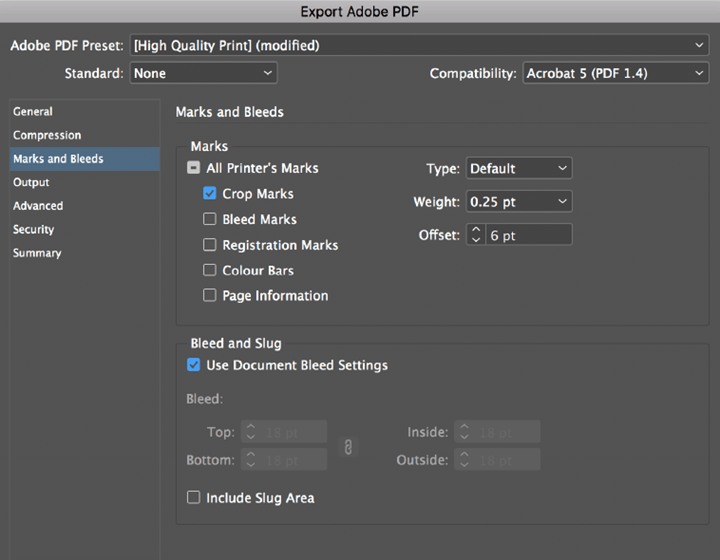Enable the Bleed Marks checkbox
The height and width of the screenshot is (560, 720).
(x=210, y=220)
